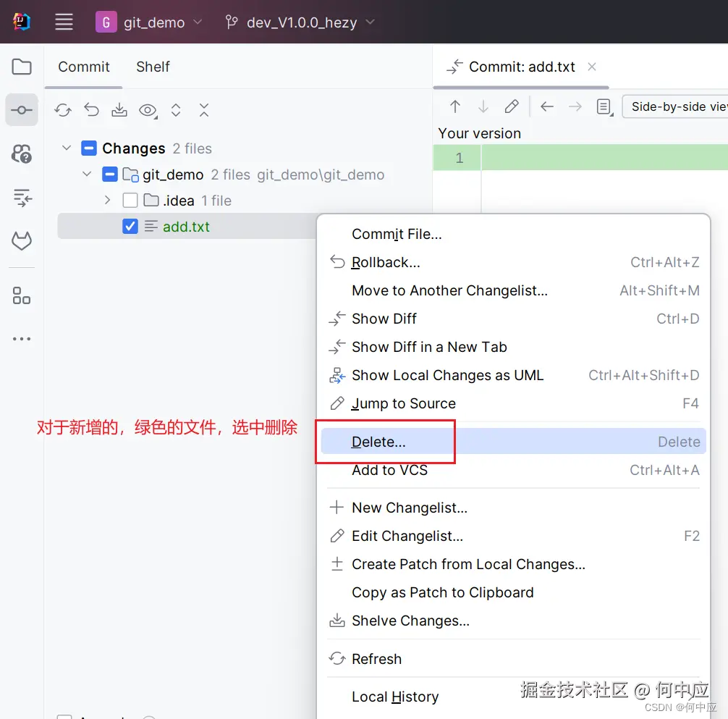The width and height of the screenshot is (728, 719).
Task: Go to next difference down arrow
Action: point(483,106)
